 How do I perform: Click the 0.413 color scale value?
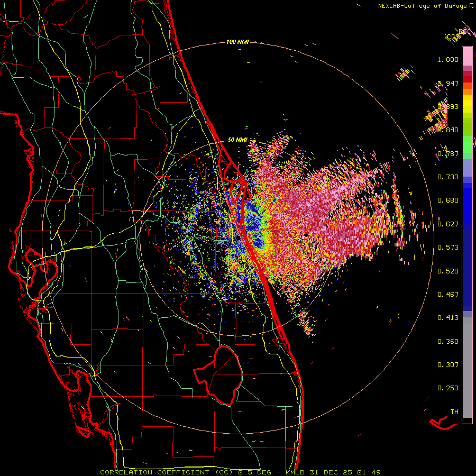[x=448, y=318]
